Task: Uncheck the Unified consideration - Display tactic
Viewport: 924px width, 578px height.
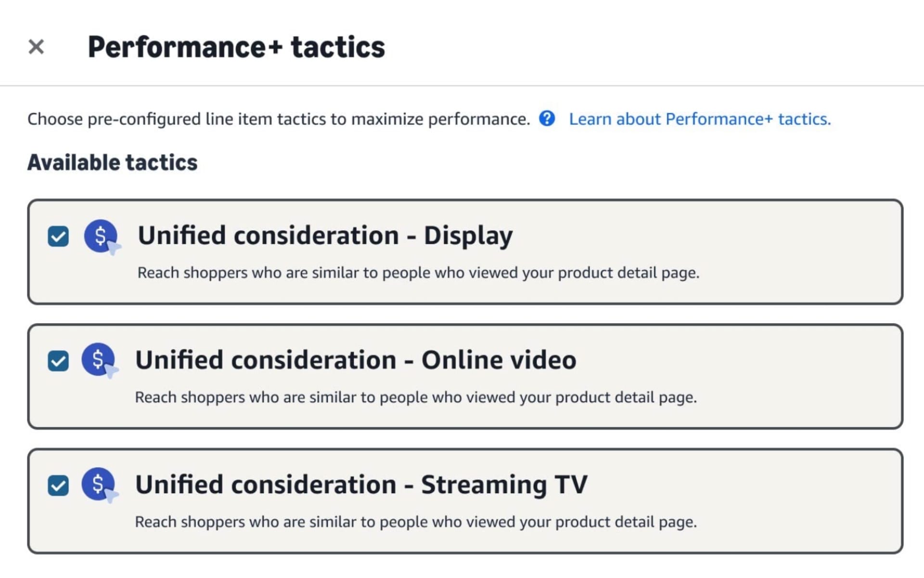Action: (58, 236)
